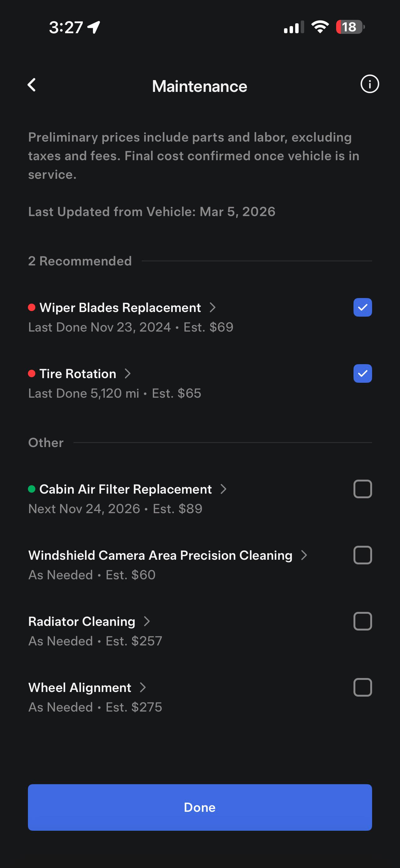The width and height of the screenshot is (400, 868).
Task: Expand Wiper Blades Replacement details chevron
Action: (212, 307)
